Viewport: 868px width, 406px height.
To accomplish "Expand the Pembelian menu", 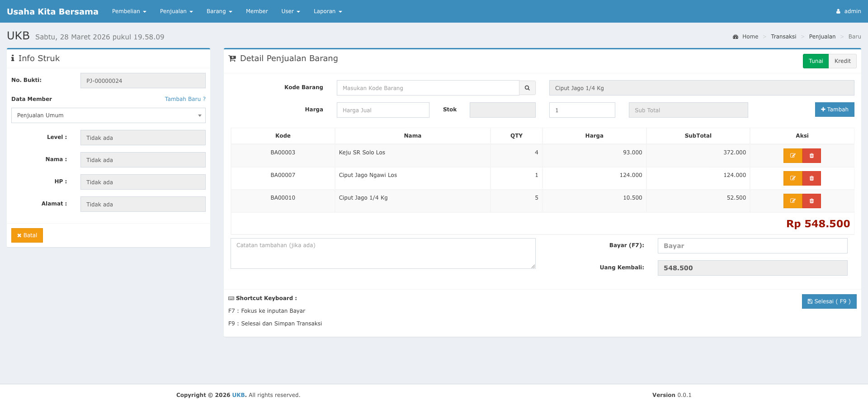I will pos(129,11).
